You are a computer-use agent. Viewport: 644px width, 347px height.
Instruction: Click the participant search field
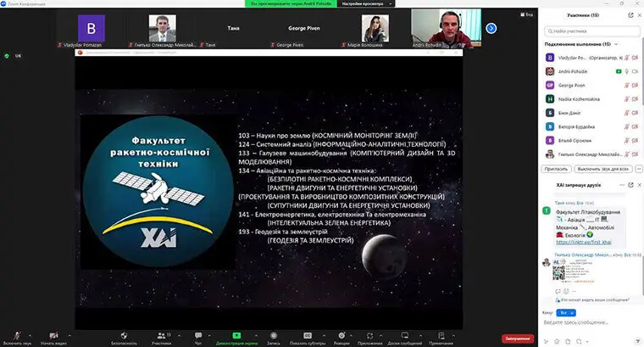589,31
